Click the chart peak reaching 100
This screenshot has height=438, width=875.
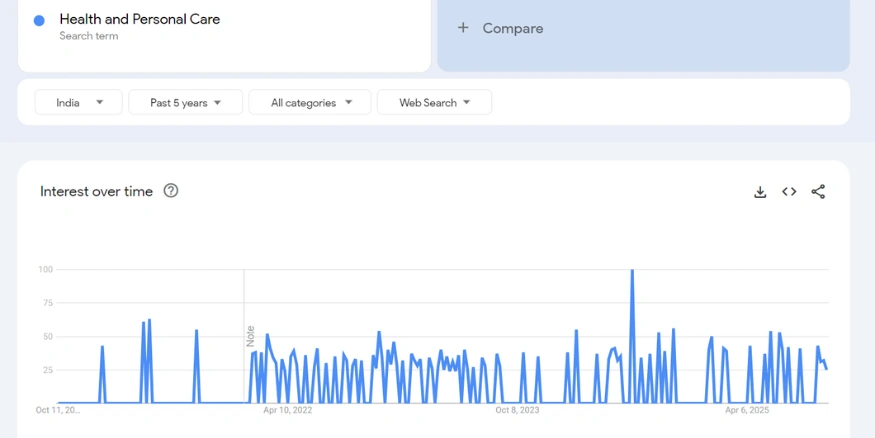pos(632,271)
